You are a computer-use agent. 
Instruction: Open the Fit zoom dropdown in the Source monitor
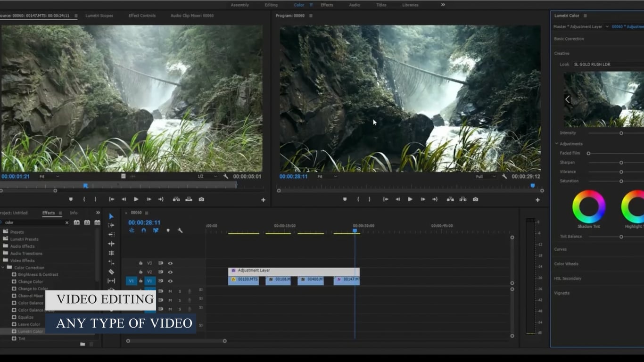click(47, 176)
